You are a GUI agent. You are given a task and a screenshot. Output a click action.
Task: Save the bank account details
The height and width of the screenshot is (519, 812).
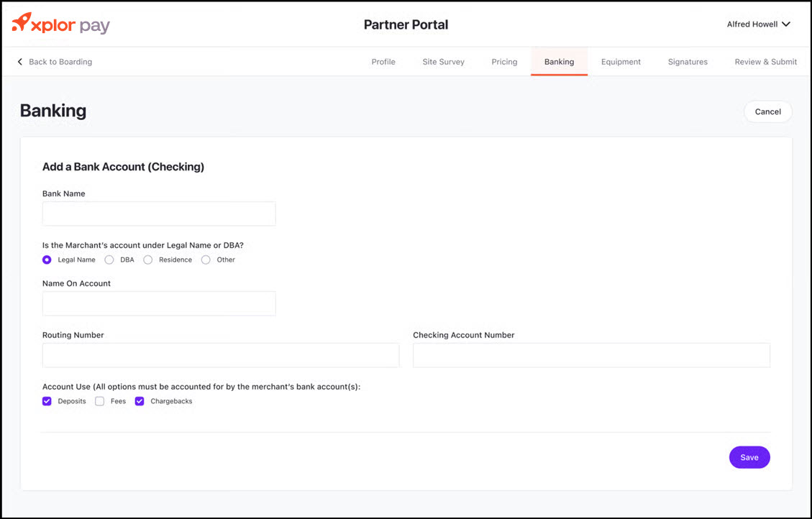[x=749, y=458]
